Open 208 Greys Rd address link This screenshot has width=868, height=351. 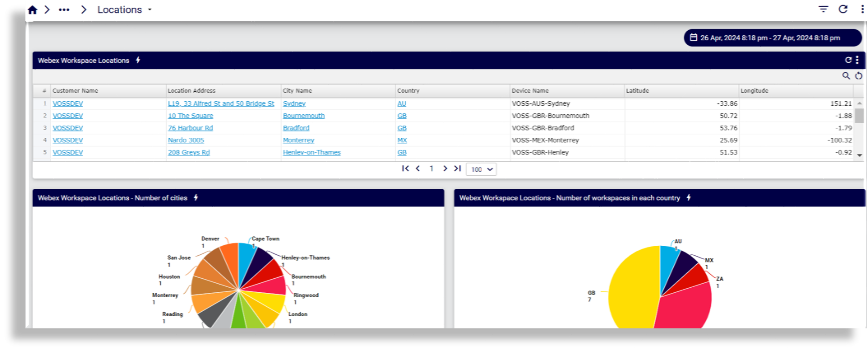(189, 152)
